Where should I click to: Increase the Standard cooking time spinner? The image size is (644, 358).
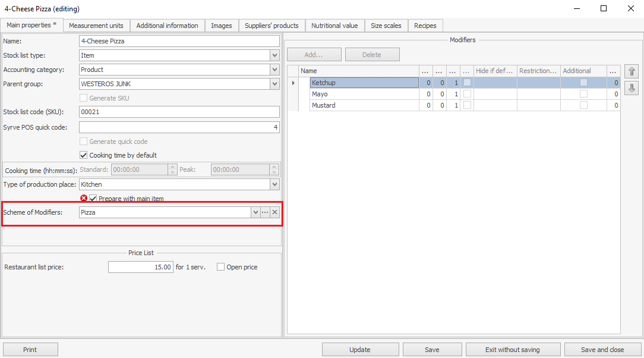pos(173,167)
